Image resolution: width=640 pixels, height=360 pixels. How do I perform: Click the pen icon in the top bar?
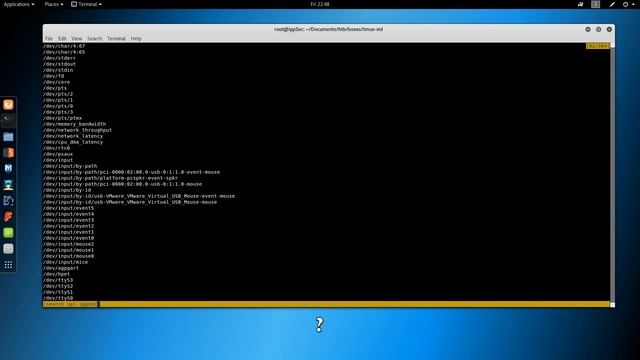point(612,4)
